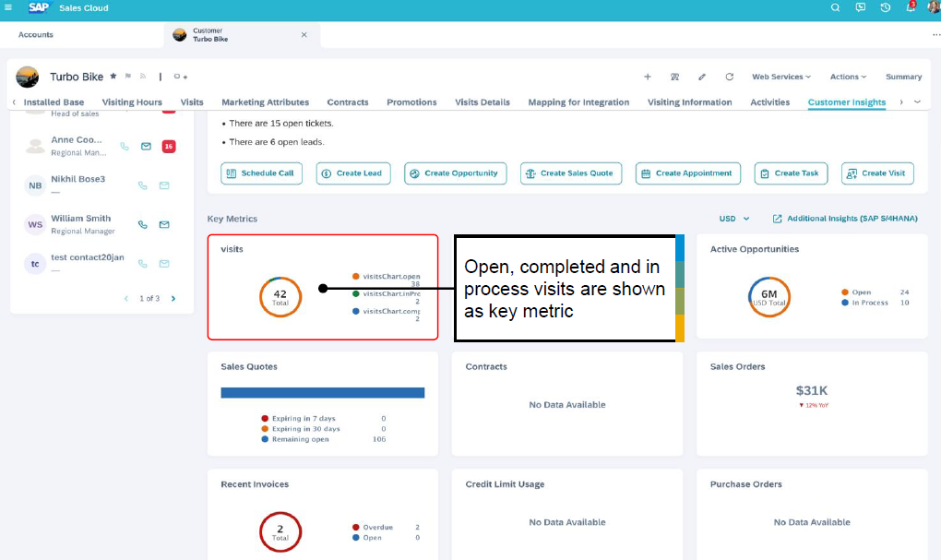Select the Customer Insights tab
The width and height of the screenshot is (941, 560).
[x=847, y=102]
